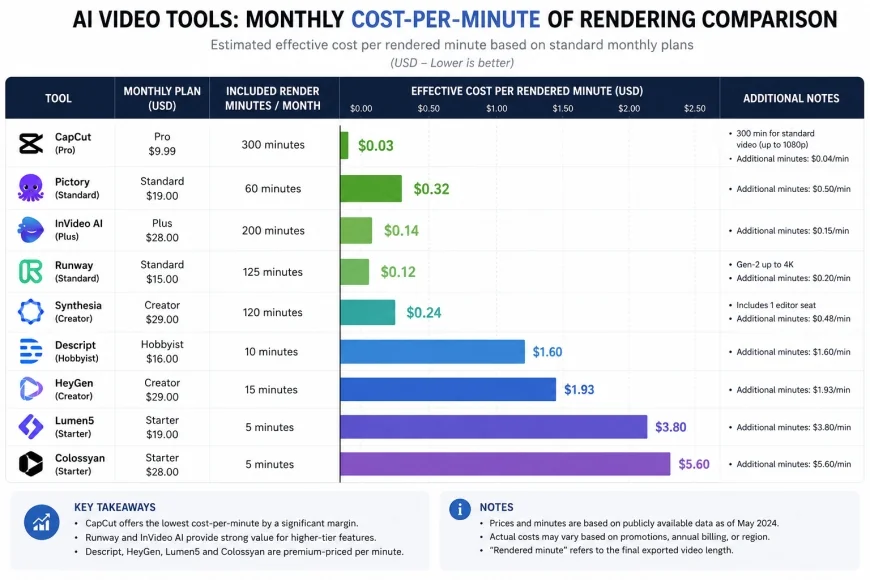Click the Additional minutes: $0.50/min note
The width and height of the screenshot is (870, 580).
click(793, 189)
